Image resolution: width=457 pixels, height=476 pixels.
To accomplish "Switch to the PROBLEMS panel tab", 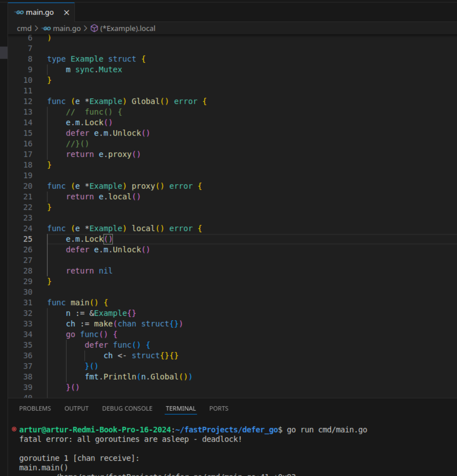I will pos(35,408).
